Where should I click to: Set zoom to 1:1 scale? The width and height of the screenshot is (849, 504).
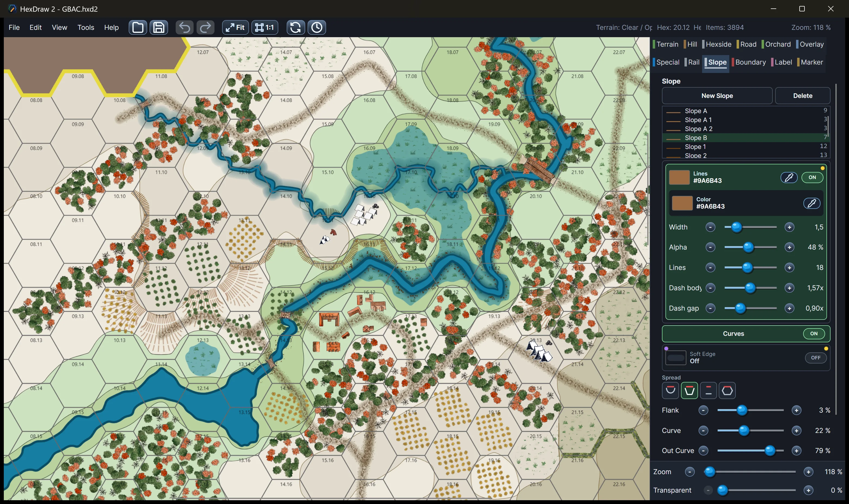[x=265, y=27]
